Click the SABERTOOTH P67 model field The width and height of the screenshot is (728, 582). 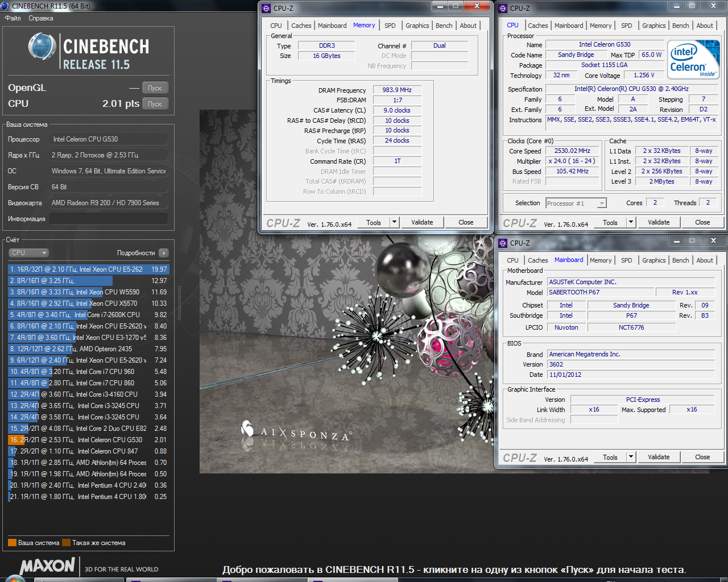click(x=599, y=292)
